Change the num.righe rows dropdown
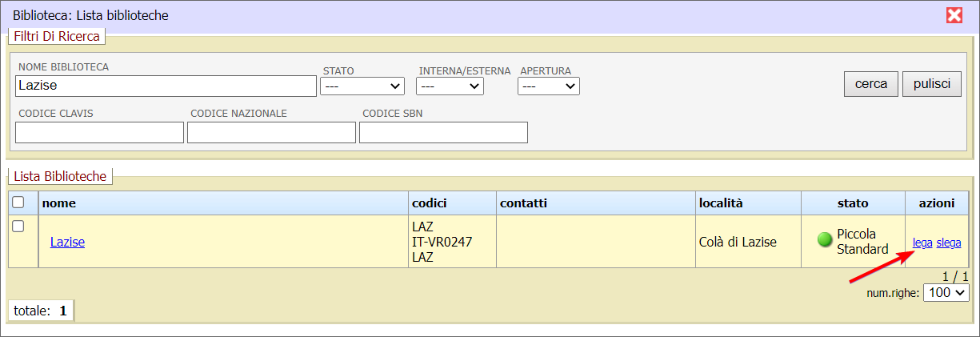This screenshot has height=337, width=980. (x=946, y=293)
